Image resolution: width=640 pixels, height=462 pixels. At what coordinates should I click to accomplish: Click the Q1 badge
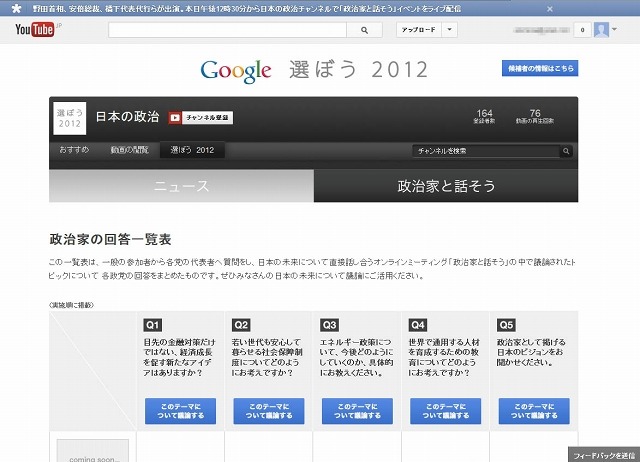tap(153, 325)
